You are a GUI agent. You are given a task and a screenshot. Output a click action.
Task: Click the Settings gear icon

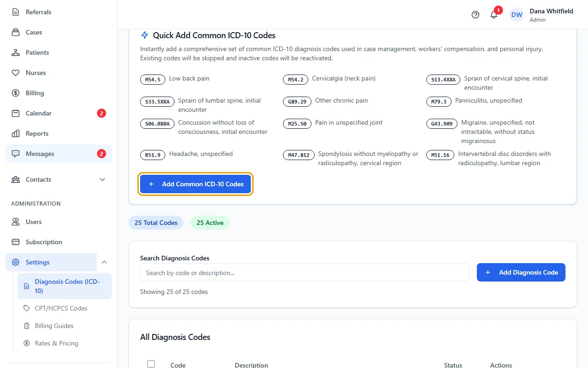click(x=16, y=262)
